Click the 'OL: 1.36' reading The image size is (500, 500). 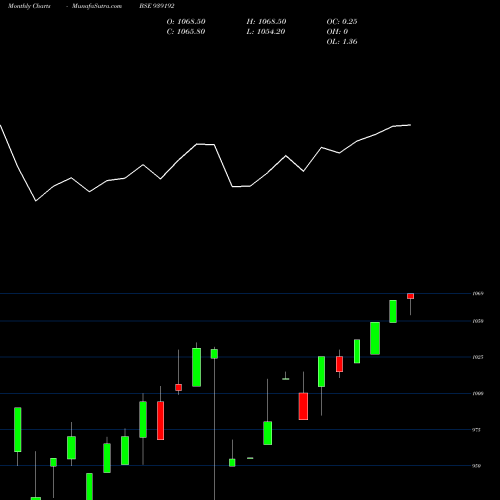coord(342,42)
